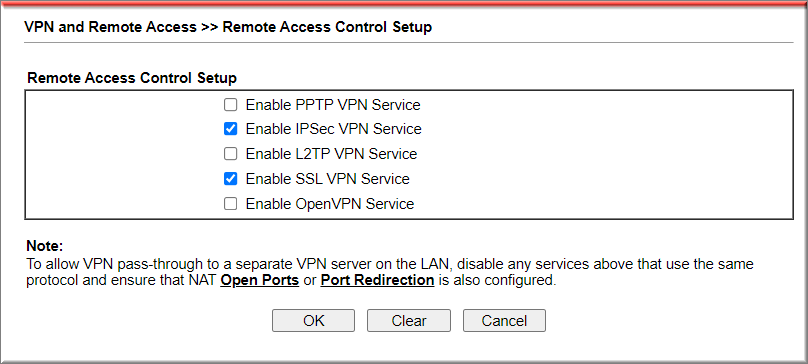This screenshot has height=364, width=808.
Task: Enable the PPTP VPN Service checkbox
Action: tap(230, 105)
